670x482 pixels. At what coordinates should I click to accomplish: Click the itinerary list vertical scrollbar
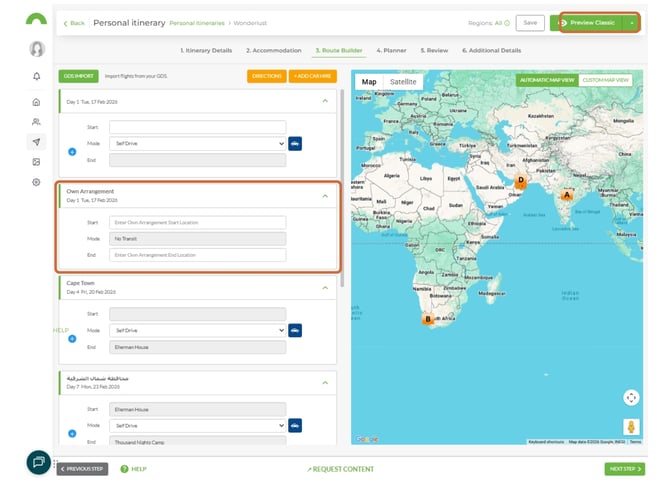click(342, 188)
